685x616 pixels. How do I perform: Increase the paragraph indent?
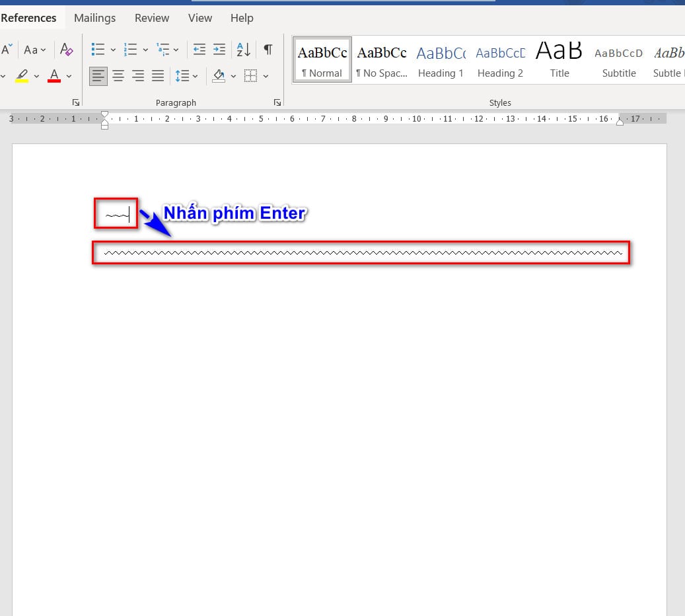coord(219,50)
